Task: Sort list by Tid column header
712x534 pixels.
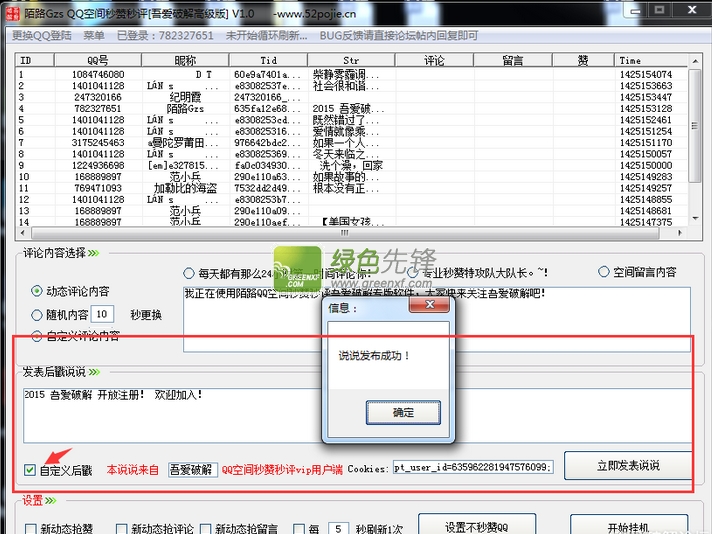Action: point(268,60)
